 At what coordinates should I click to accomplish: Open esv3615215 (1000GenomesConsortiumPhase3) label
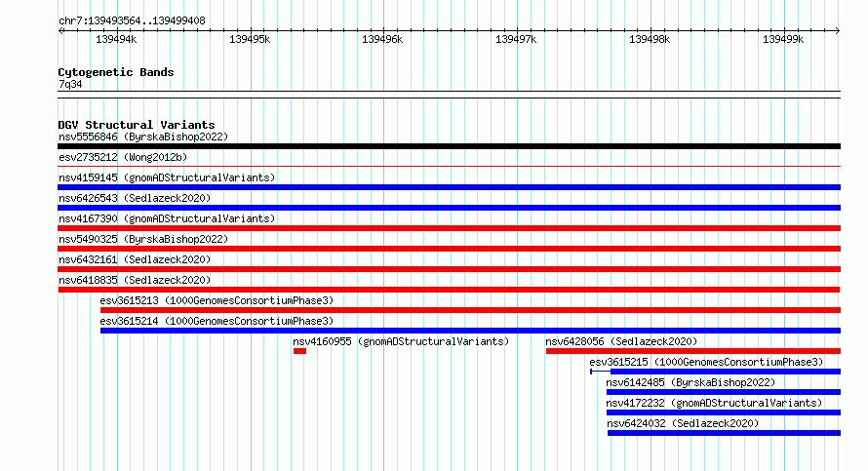[706, 362]
